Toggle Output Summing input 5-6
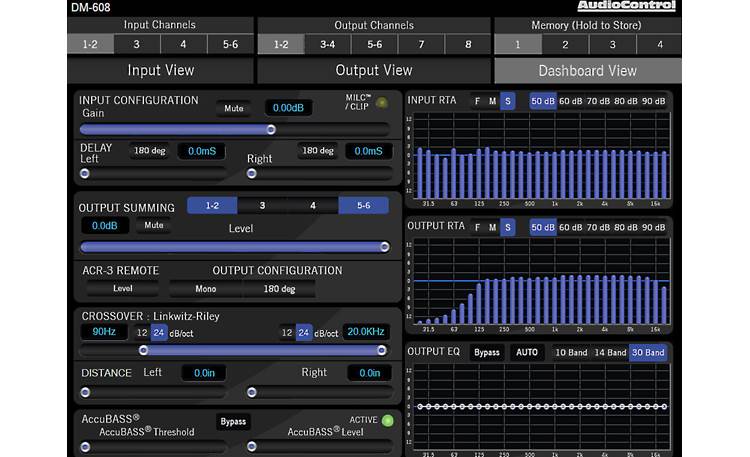The image size is (750, 457). (364, 205)
